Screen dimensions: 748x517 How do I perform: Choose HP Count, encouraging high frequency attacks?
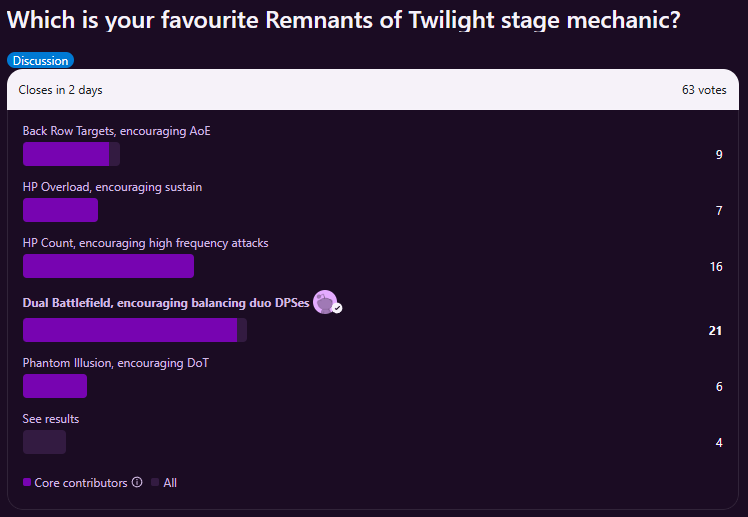pos(145,243)
